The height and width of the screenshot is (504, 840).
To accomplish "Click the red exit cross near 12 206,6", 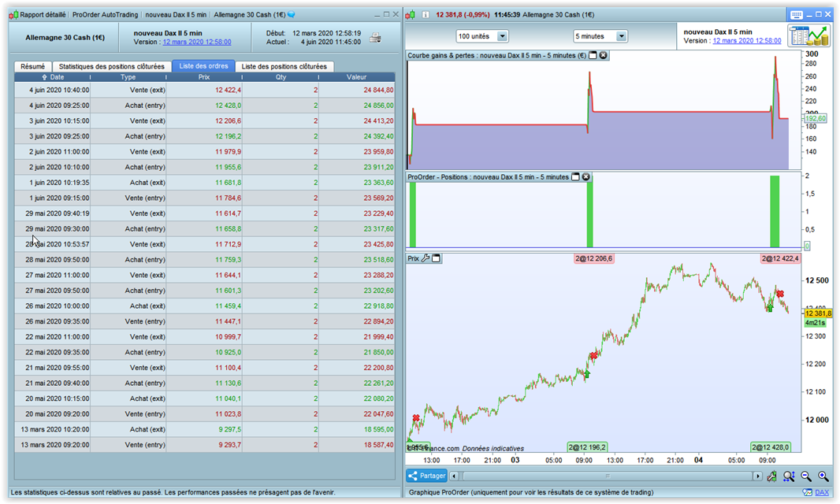I will 593,356.
